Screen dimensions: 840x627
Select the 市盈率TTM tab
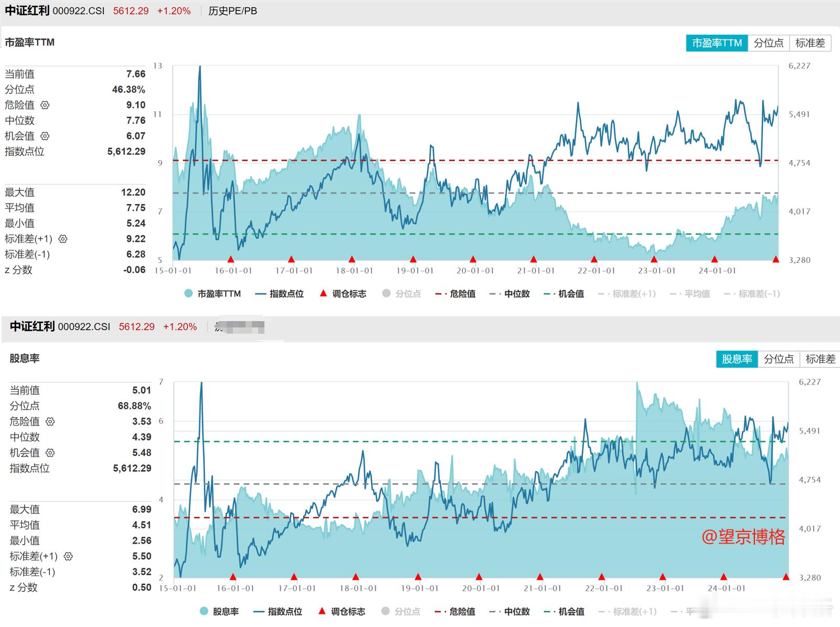click(x=717, y=43)
